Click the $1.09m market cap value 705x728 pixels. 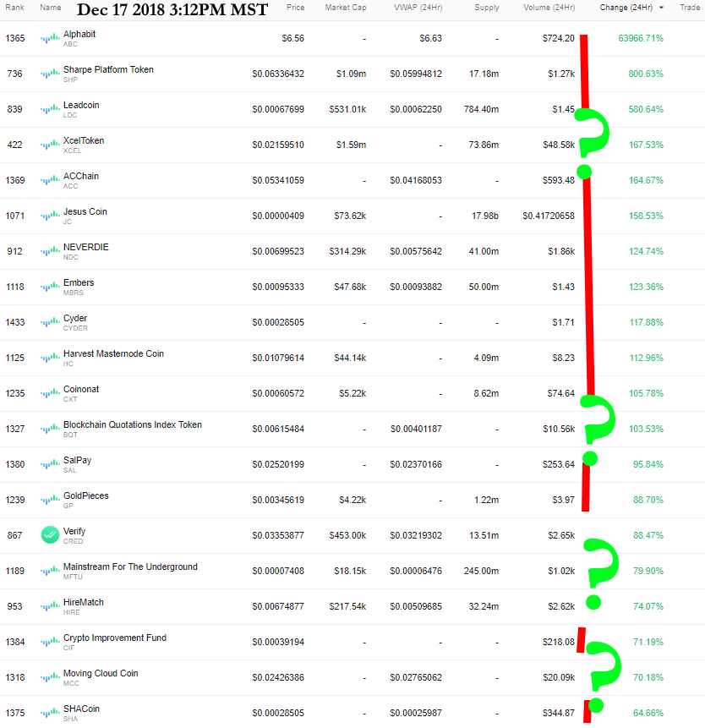[351, 74]
